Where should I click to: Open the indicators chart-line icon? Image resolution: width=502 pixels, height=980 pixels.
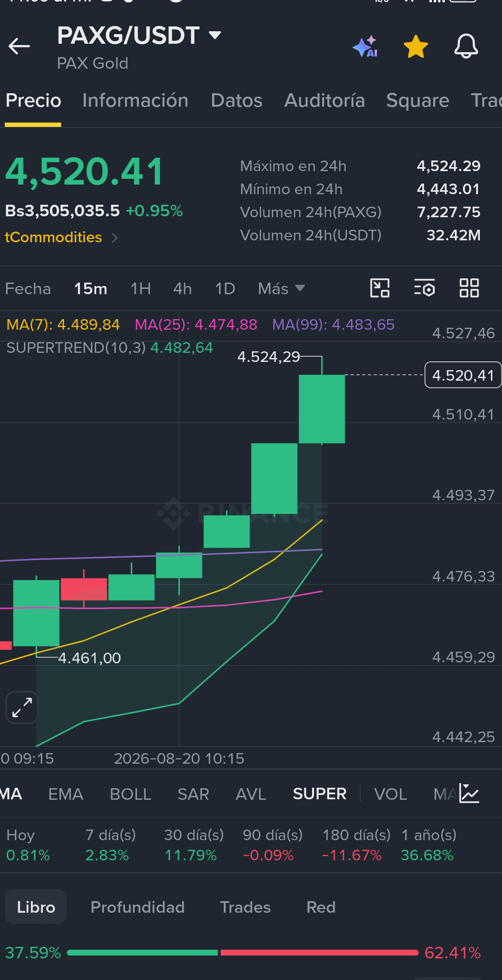469,794
